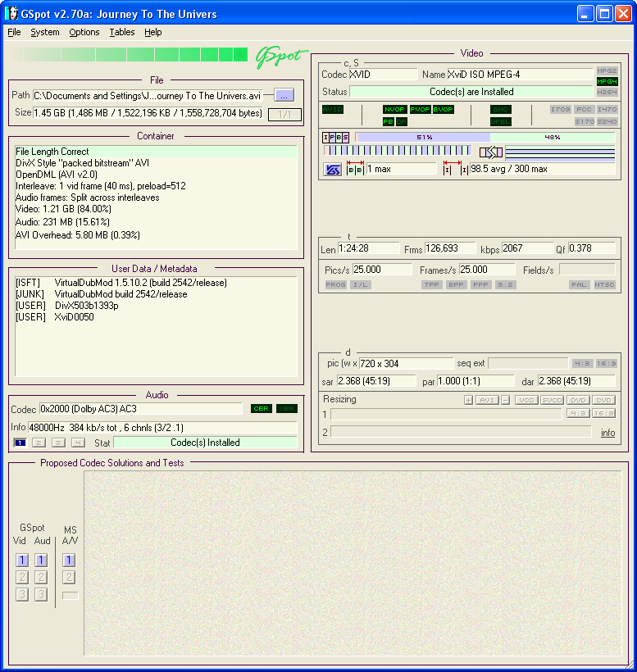Viewport: 637px width, 672px height.
Task: Click the minus resizing button
Action: point(506,400)
